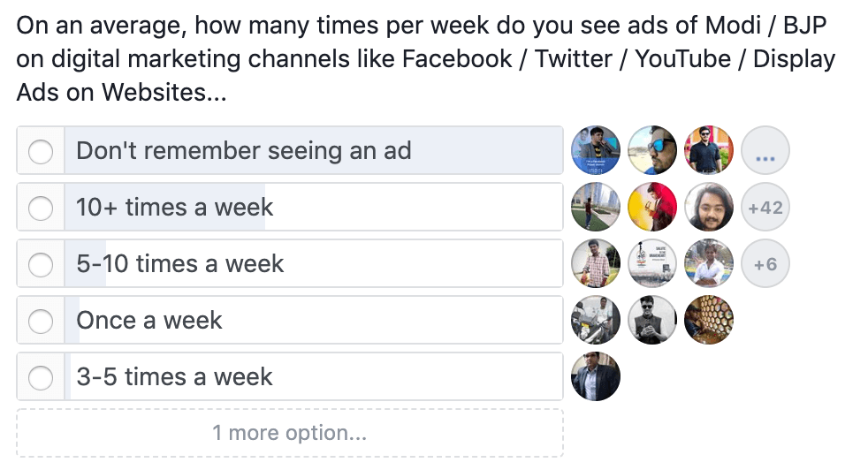Choose the "10+ times a week" radio option

tap(41, 208)
